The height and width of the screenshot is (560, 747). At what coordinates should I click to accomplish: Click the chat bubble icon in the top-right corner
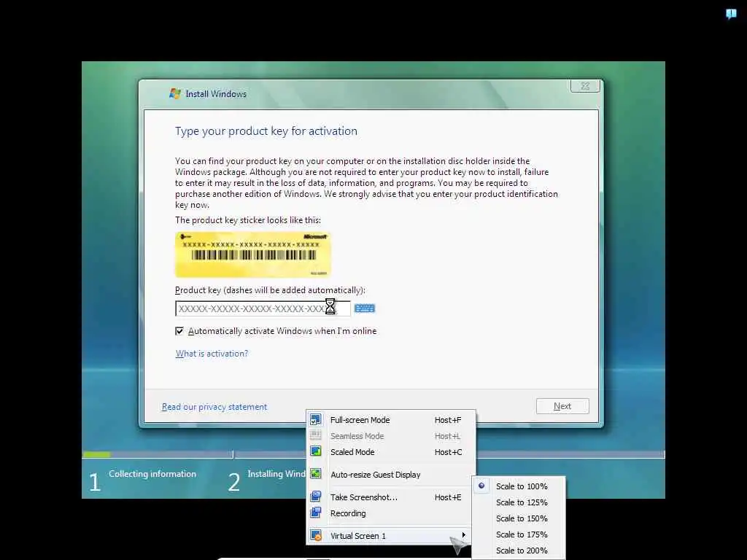tap(731, 13)
